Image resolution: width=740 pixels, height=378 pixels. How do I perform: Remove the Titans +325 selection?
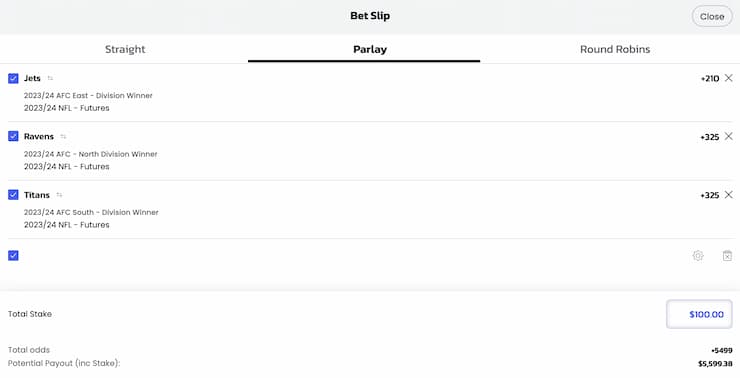click(x=729, y=194)
